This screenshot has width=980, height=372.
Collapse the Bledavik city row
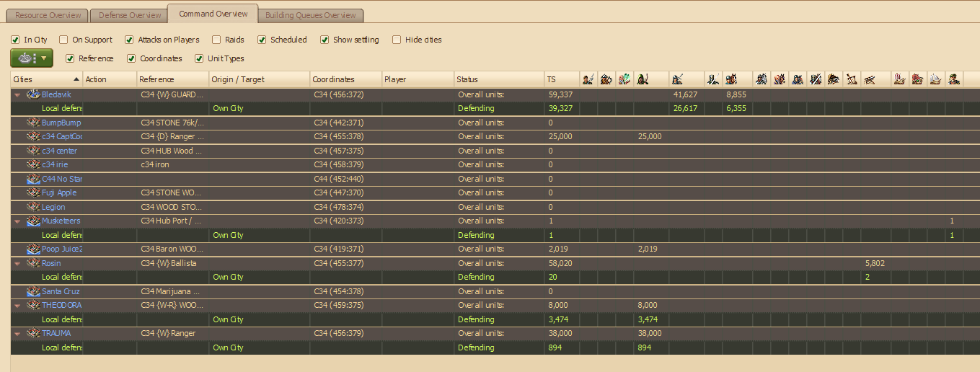pyautogui.click(x=17, y=94)
